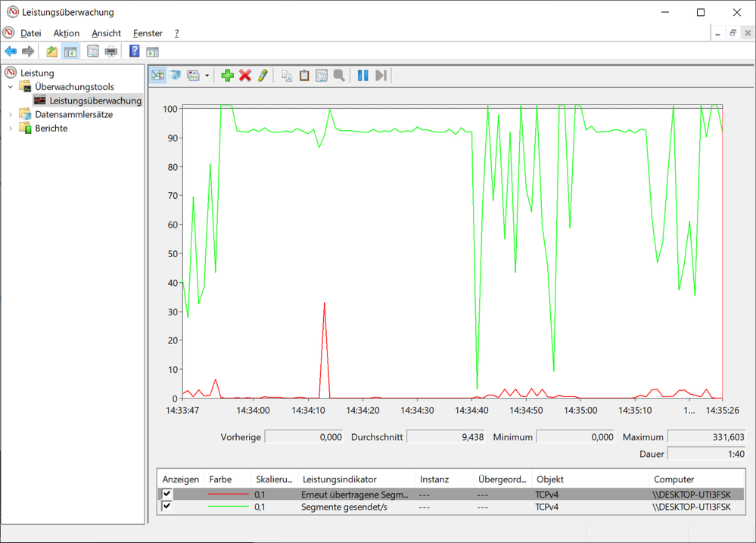Select Leistungsüberwachung tree item
The height and width of the screenshot is (543, 756).
click(95, 101)
